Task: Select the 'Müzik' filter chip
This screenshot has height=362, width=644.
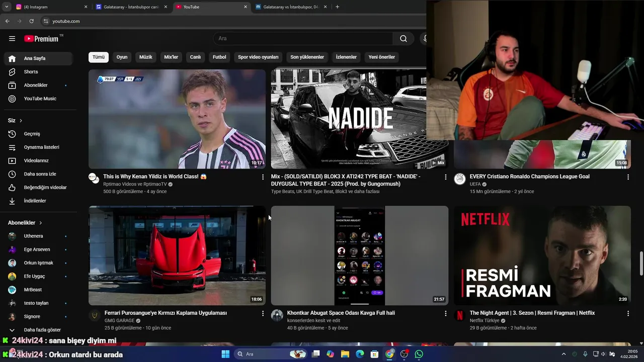Action: pyautogui.click(x=146, y=57)
